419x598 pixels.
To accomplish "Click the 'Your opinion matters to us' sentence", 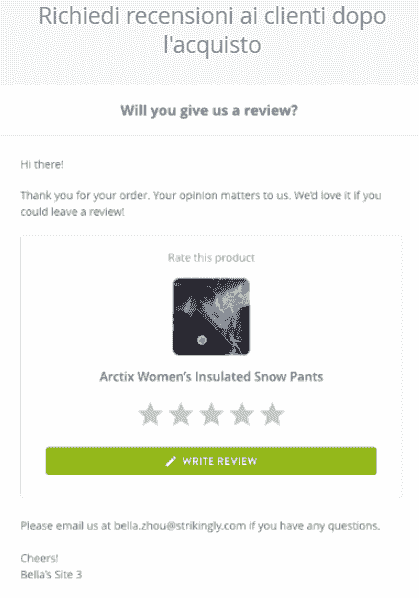I will pos(223,195).
